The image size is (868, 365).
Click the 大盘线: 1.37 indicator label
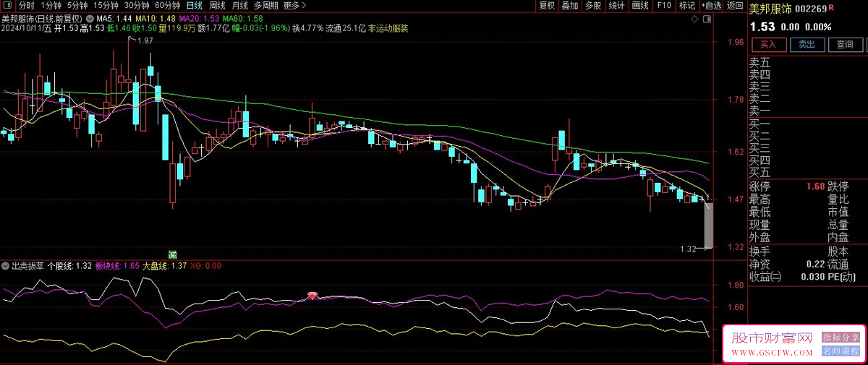point(165,266)
